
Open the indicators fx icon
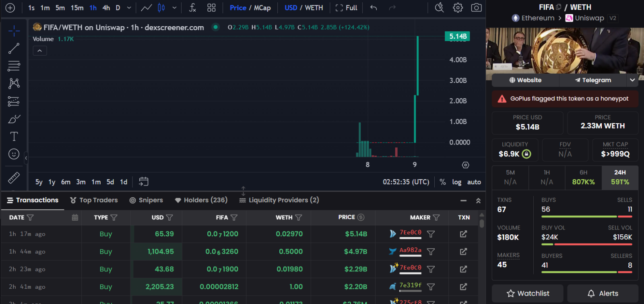[x=193, y=8]
